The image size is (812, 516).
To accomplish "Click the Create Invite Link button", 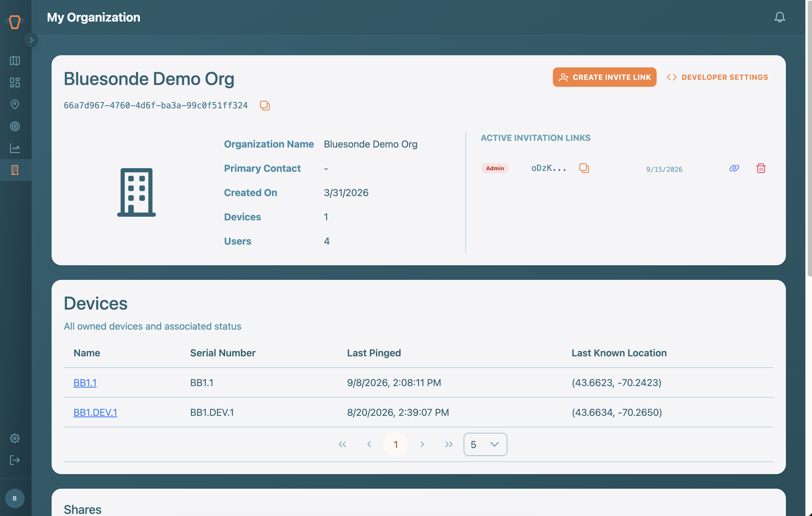I will (604, 77).
